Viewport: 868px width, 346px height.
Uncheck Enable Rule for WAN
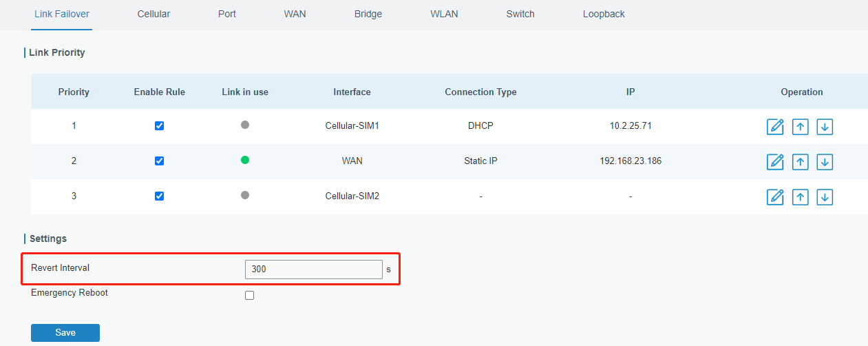(x=159, y=161)
